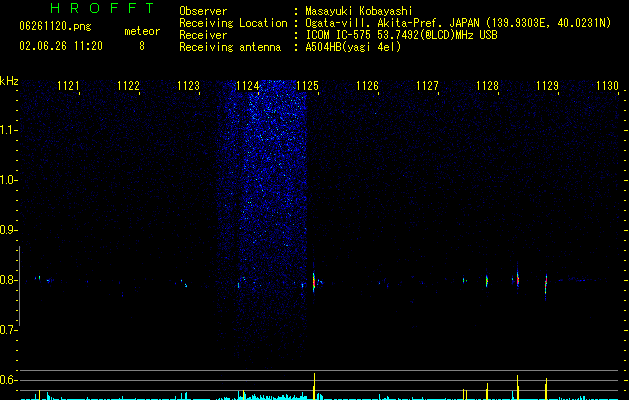Click the meteor echo just before 1129
Image resolution: width=629 pixels, height=400 pixels.
pyautogui.click(x=546, y=286)
